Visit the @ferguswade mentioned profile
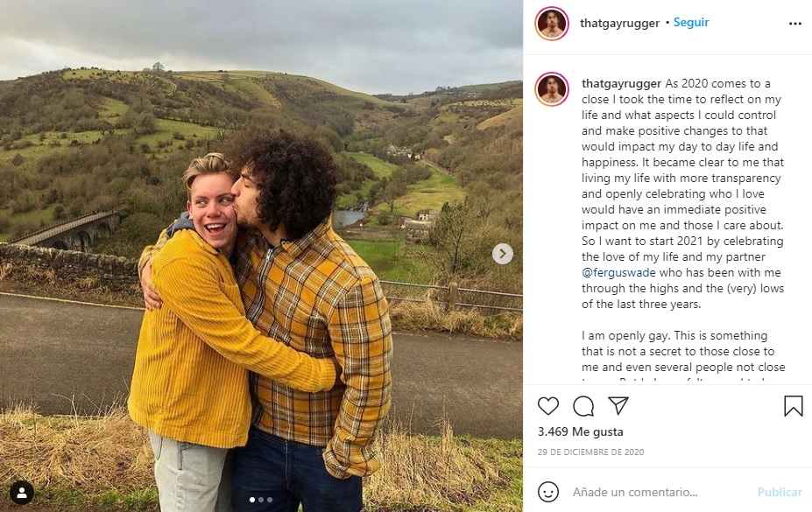Image resolution: width=812 pixels, height=512 pixels. point(618,273)
